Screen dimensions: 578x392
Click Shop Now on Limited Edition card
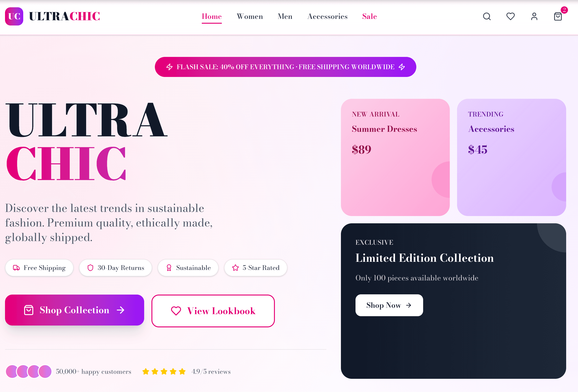tap(389, 305)
